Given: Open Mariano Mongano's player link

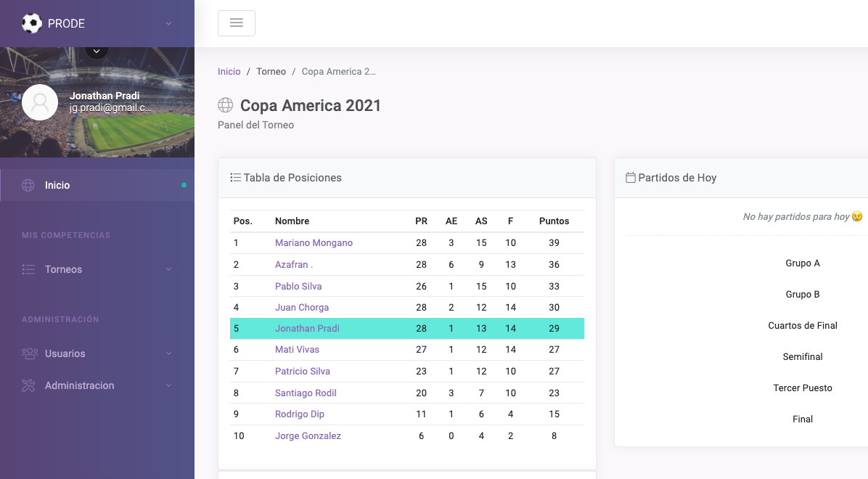Looking at the screenshot, I should [314, 243].
